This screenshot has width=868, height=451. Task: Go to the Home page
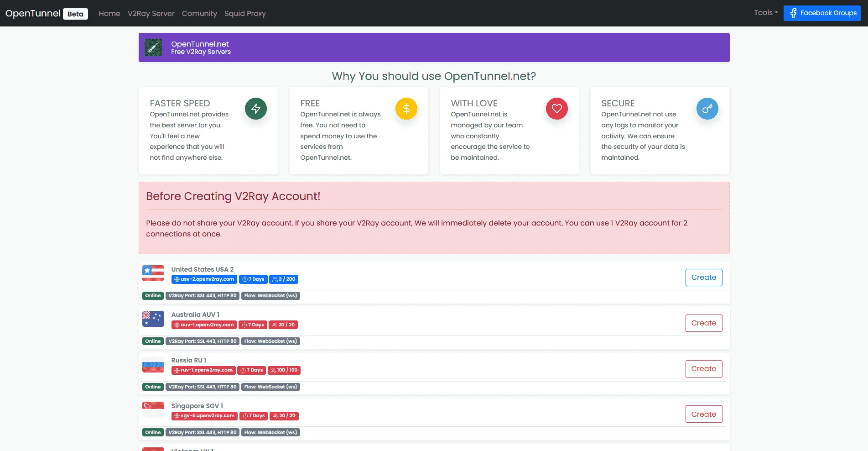(109, 14)
